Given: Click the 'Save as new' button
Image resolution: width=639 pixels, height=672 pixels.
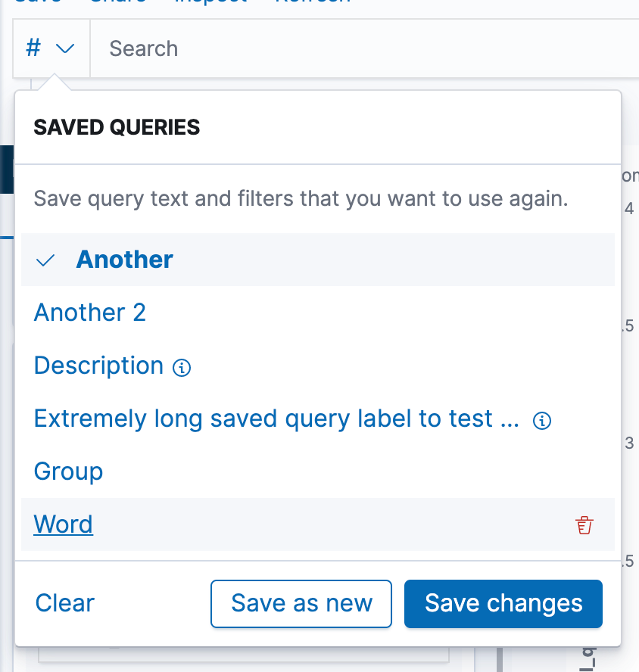Looking at the screenshot, I should 301,604.
